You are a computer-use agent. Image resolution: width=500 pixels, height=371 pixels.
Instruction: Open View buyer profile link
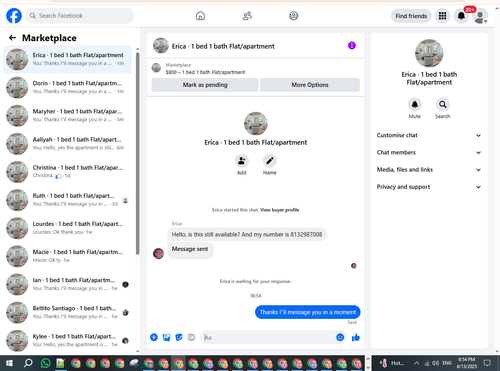279,210
